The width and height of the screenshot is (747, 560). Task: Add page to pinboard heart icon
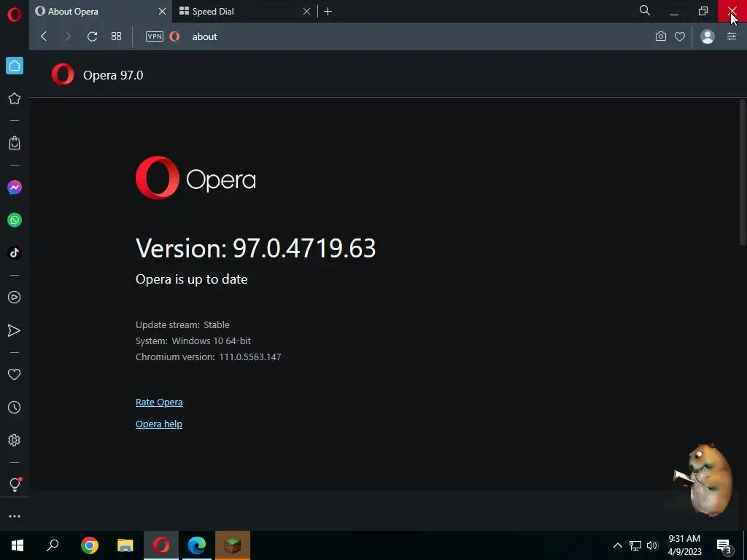pyautogui.click(x=680, y=36)
